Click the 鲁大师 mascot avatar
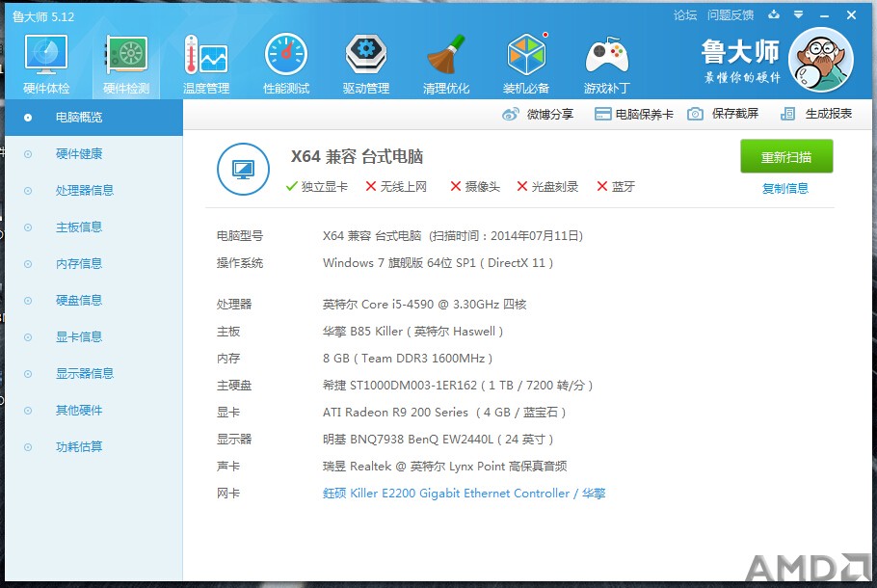The image size is (877, 588). (820, 60)
